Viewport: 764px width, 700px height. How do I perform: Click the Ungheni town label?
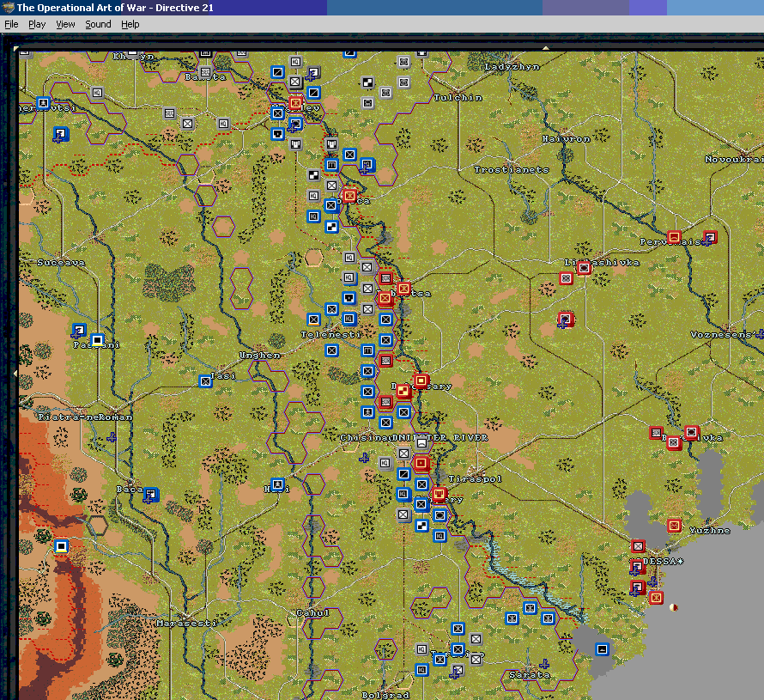pos(260,356)
